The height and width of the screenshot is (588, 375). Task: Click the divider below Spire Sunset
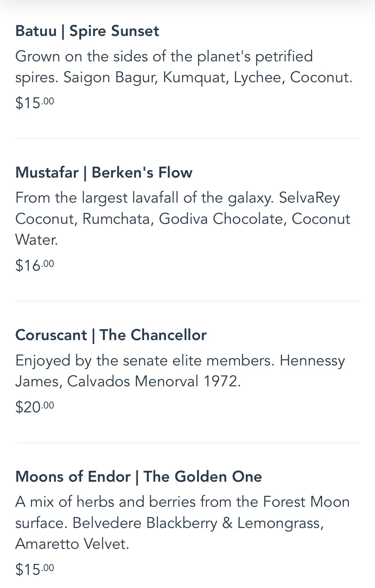tap(187, 139)
